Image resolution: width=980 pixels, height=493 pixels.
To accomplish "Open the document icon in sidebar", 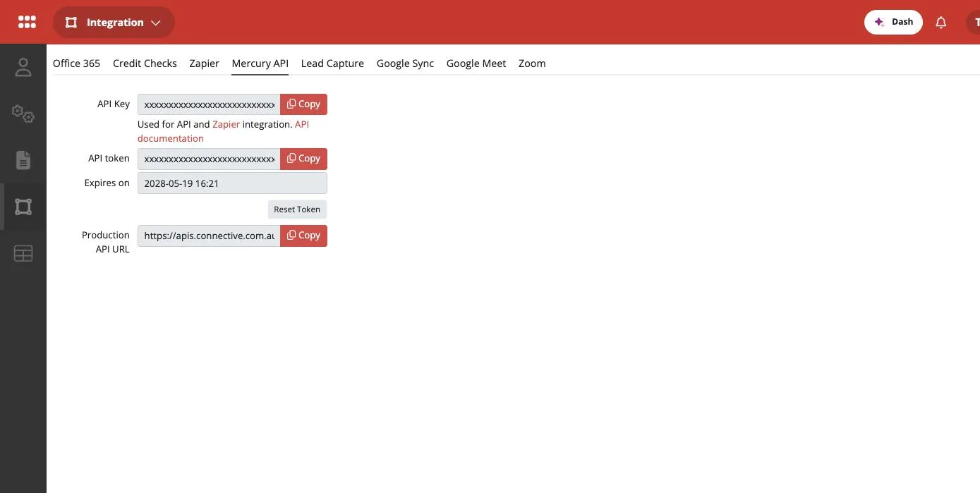I will click(x=23, y=160).
